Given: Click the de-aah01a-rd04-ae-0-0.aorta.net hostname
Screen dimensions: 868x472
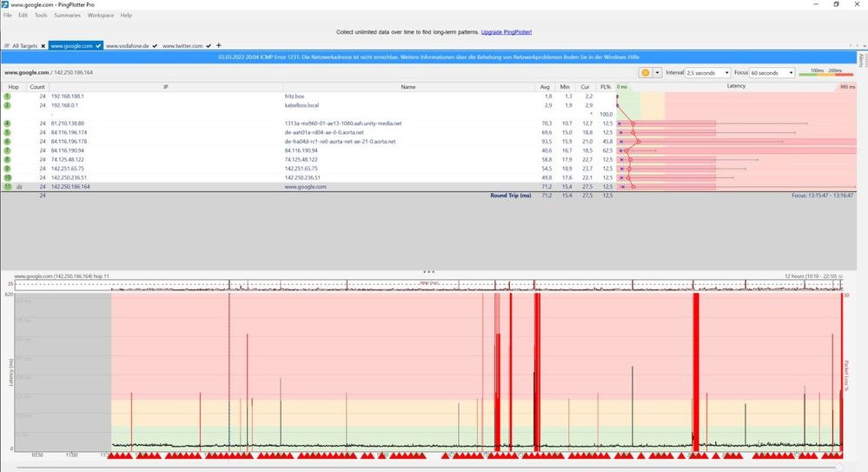Looking at the screenshot, I should coord(324,132).
